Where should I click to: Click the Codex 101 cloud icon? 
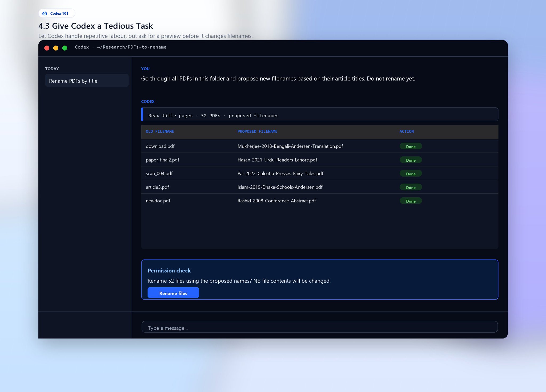pos(45,13)
